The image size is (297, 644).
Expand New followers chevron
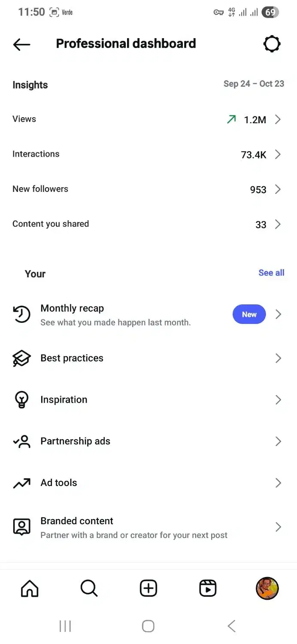click(x=278, y=189)
